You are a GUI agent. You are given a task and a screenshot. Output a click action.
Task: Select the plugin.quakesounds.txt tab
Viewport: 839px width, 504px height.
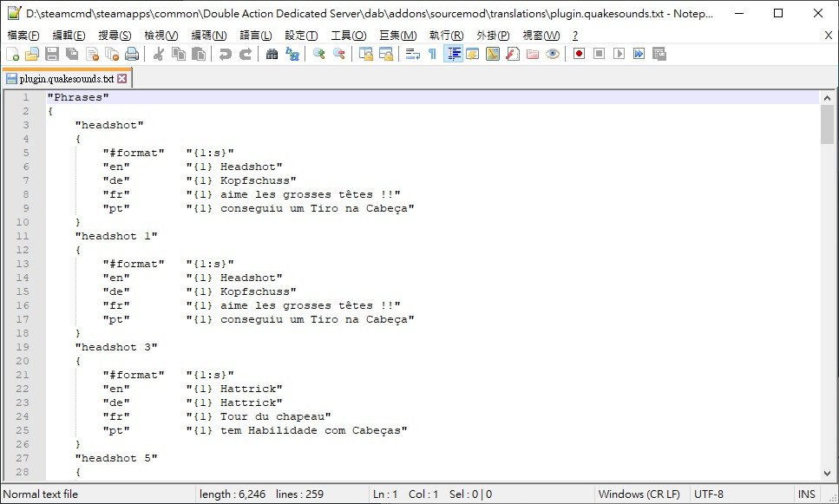[x=61, y=78]
